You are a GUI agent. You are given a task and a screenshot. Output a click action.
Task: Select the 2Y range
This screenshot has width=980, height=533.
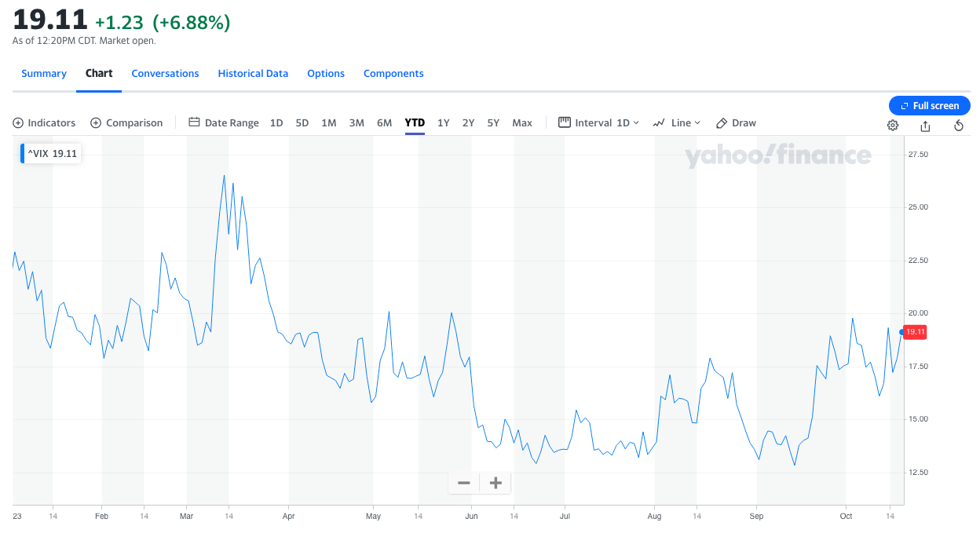click(469, 122)
